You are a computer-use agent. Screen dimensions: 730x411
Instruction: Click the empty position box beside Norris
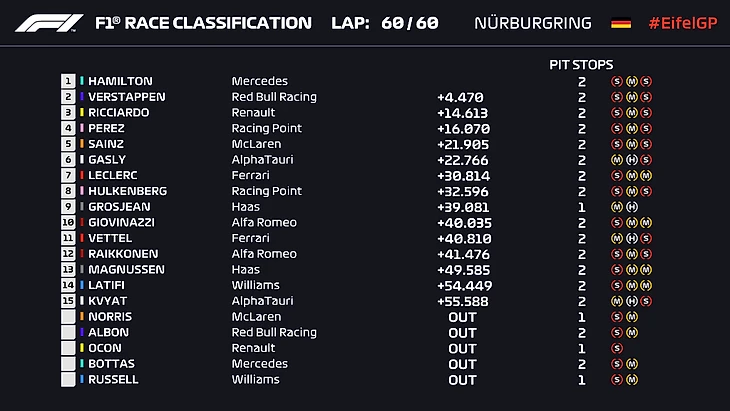(x=68, y=317)
